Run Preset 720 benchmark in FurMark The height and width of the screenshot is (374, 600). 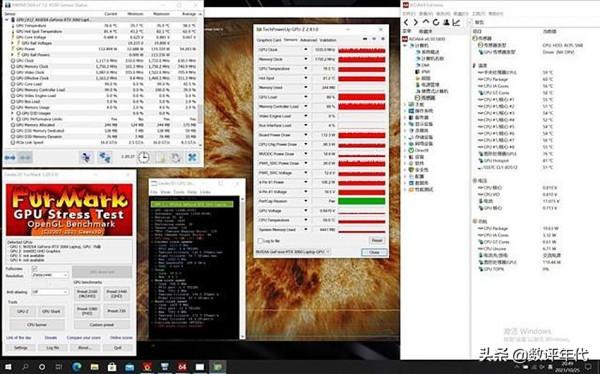pyautogui.click(x=117, y=311)
